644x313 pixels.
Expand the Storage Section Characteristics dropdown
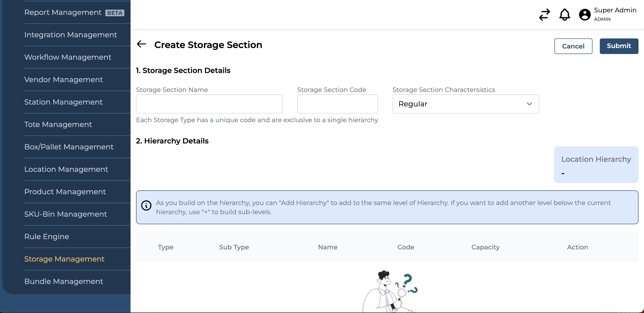coord(466,104)
